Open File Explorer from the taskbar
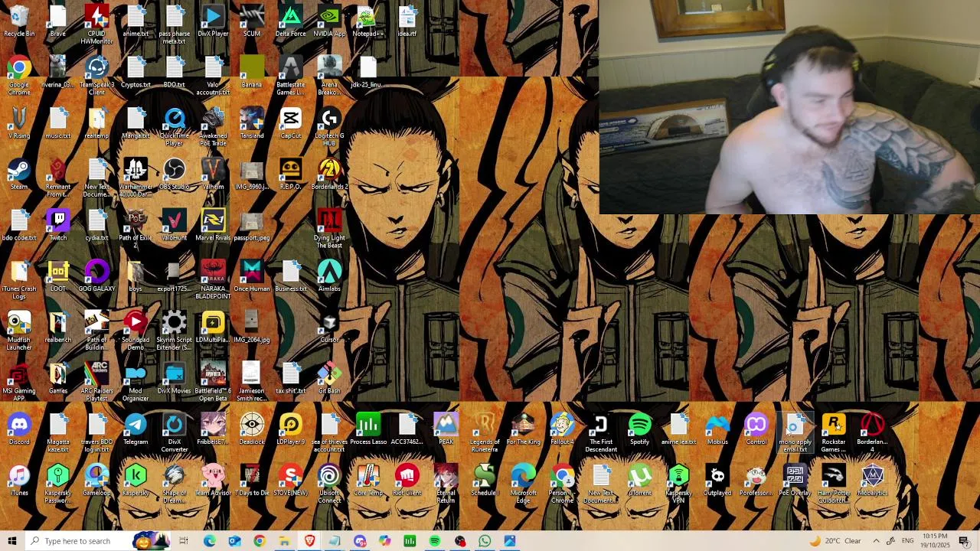This screenshot has height=551, width=980. point(284,541)
